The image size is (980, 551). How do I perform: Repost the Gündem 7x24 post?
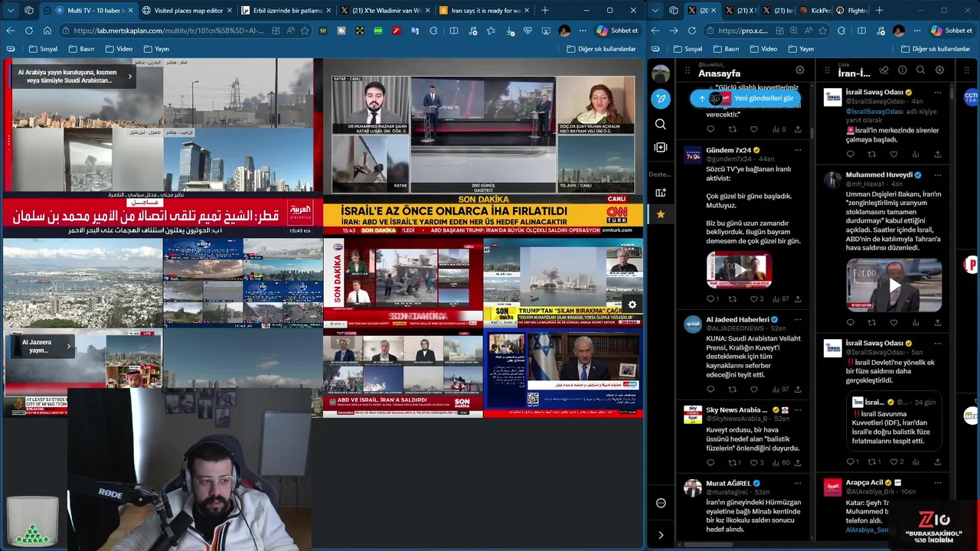tap(732, 299)
